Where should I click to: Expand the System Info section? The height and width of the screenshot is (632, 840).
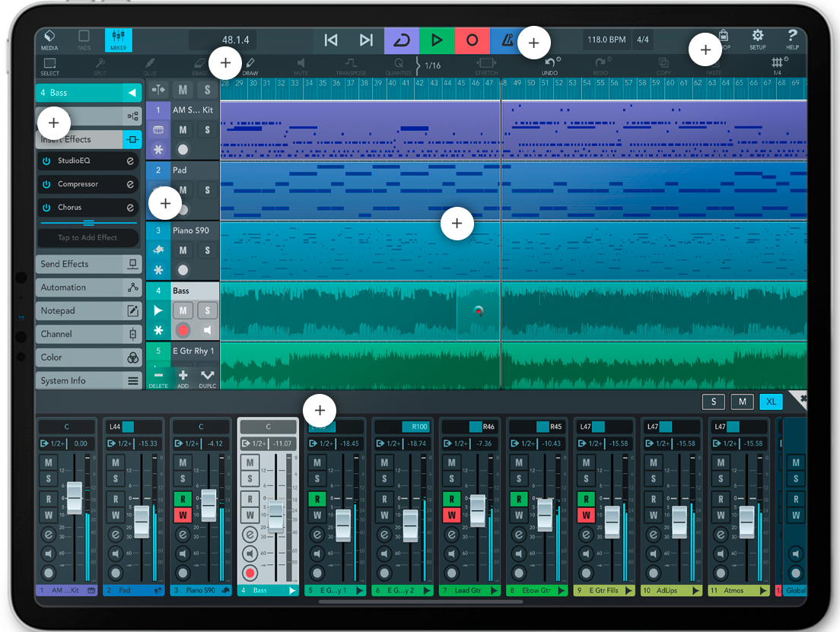(x=89, y=381)
